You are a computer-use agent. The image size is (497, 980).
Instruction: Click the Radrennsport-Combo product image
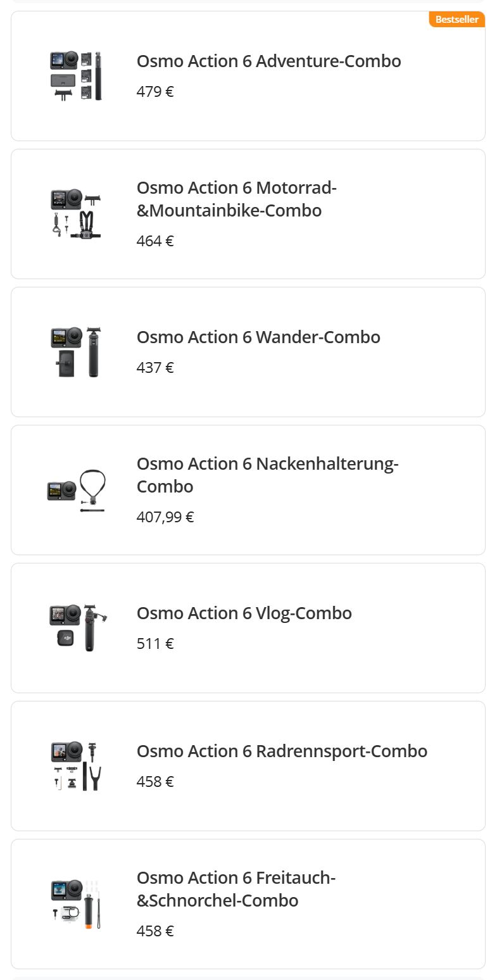(76, 766)
